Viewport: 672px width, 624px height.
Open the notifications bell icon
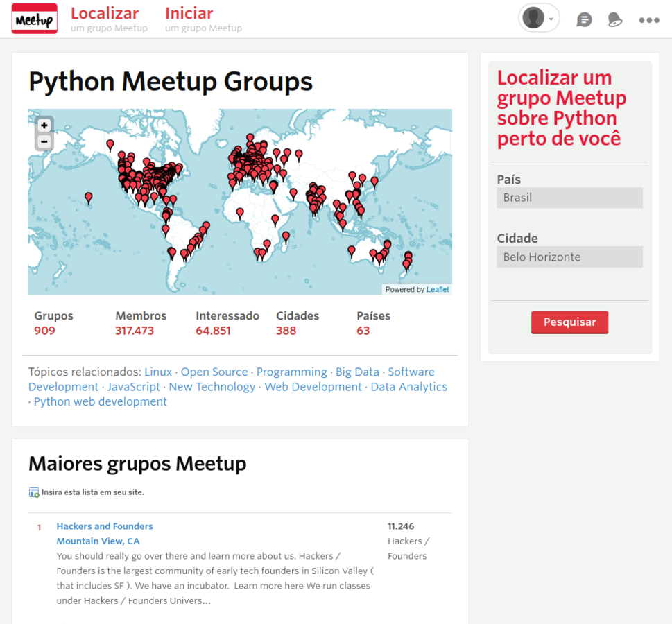[x=614, y=19]
